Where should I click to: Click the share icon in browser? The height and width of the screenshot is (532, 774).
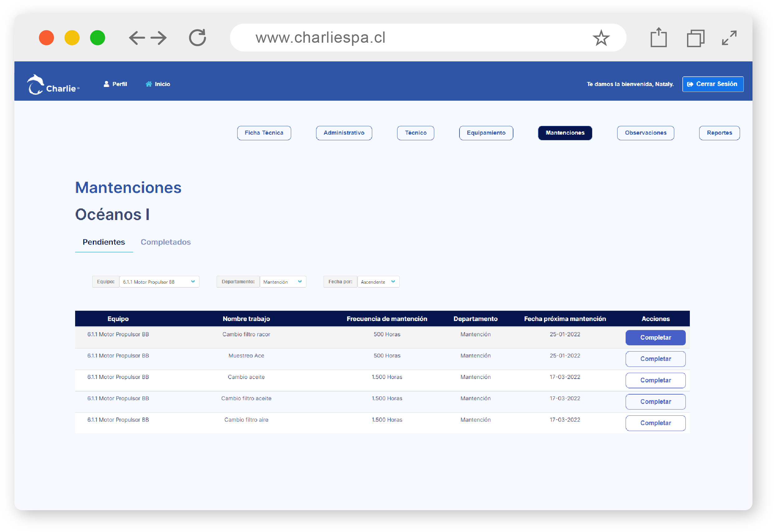point(658,38)
